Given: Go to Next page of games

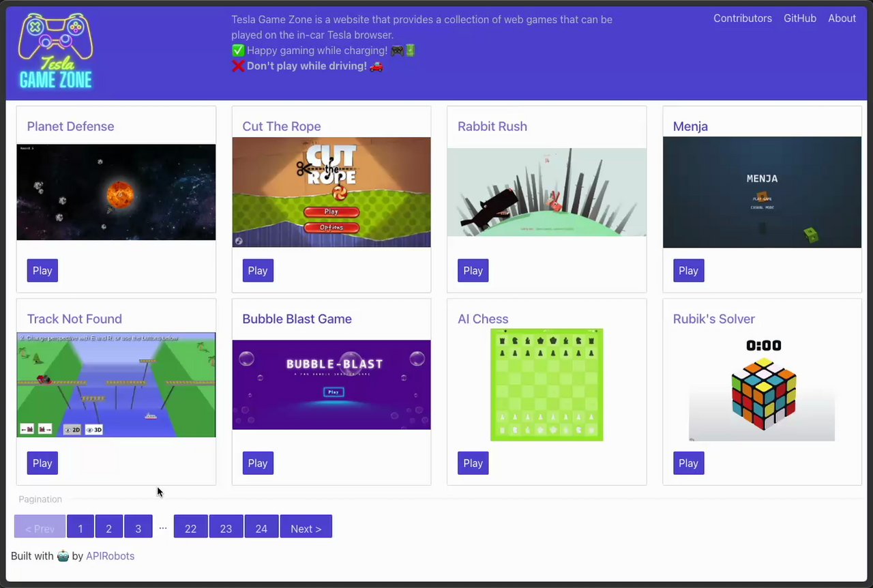Looking at the screenshot, I should (306, 527).
